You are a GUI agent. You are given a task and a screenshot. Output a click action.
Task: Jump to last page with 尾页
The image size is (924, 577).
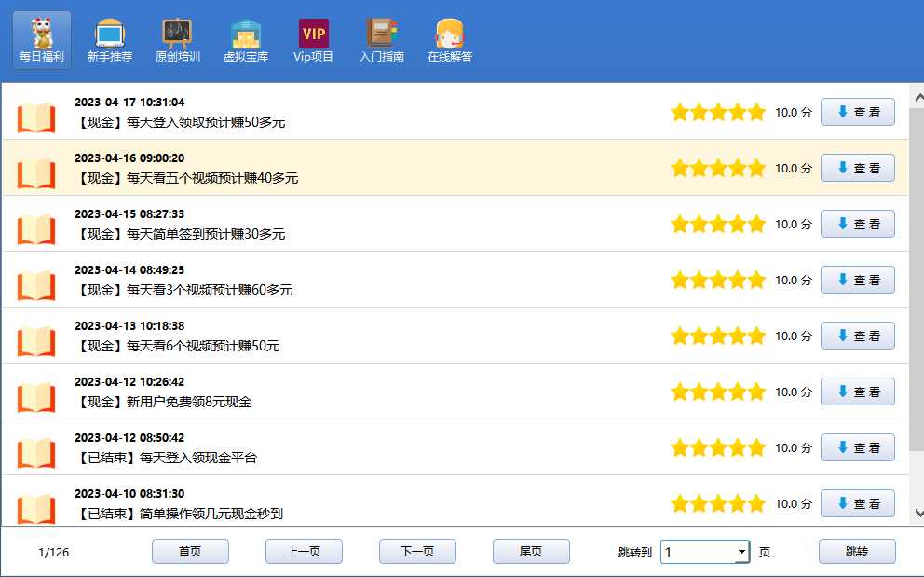tap(531, 552)
